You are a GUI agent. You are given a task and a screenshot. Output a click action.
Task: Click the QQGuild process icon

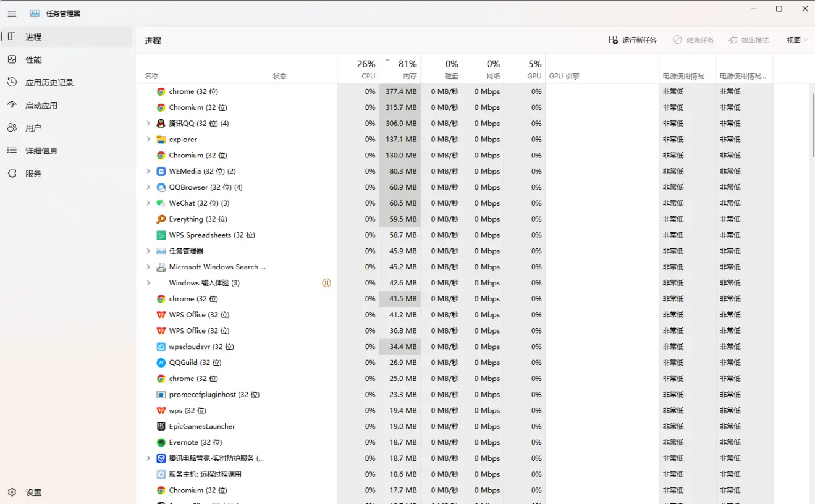pos(161,363)
